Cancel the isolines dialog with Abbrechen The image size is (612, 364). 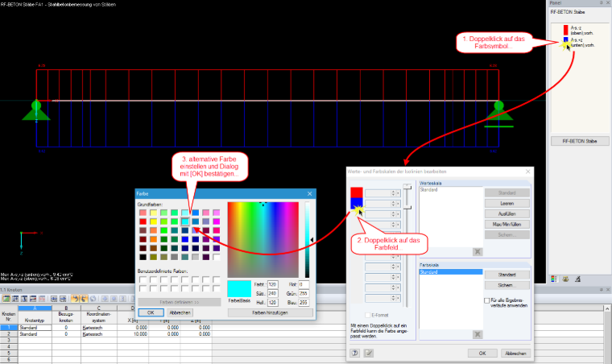(515, 353)
